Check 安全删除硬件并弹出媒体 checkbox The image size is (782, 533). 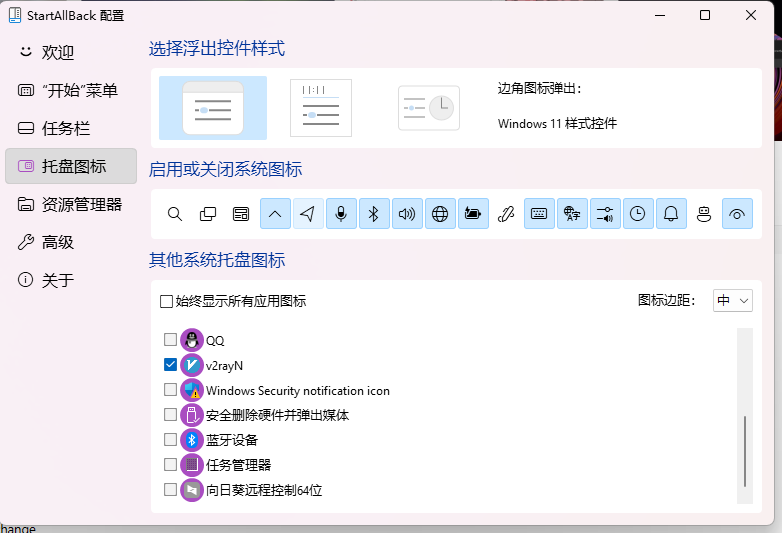click(170, 414)
